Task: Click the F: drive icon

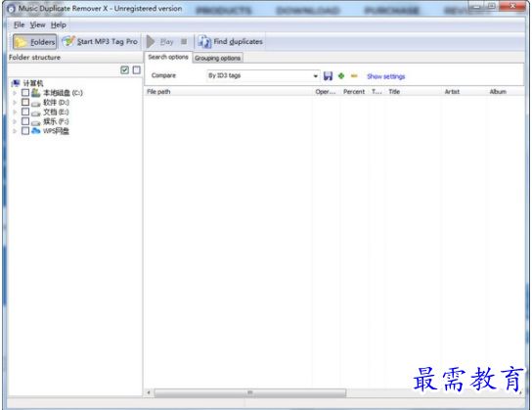Action: click(36, 122)
